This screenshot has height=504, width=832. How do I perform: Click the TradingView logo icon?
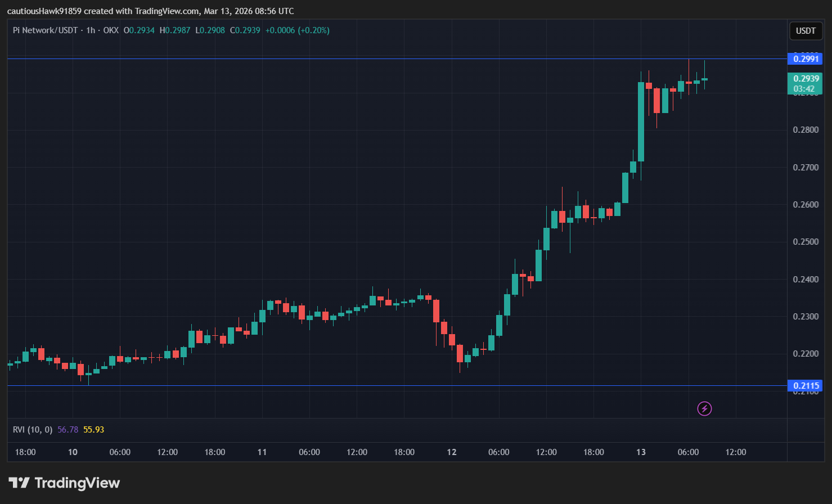pyautogui.click(x=19, y=483)
